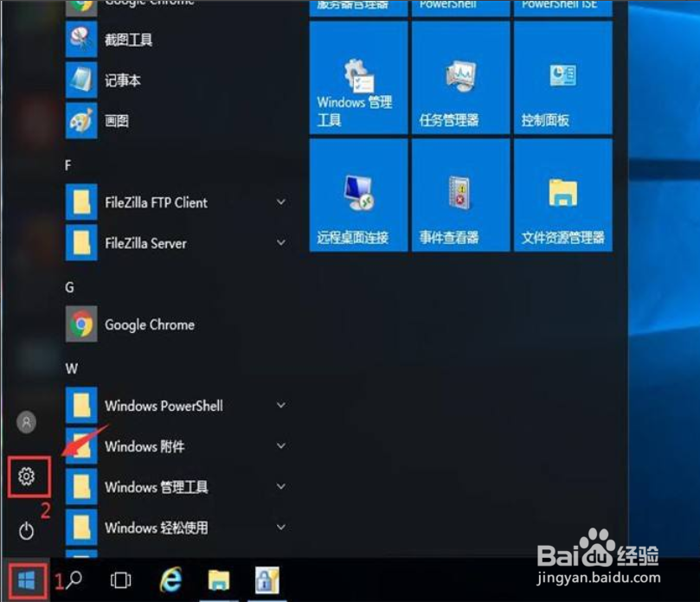The image size is (700, 602).
Task: Open 截图工具 snipping tool icon
Action: coord(81,39)
